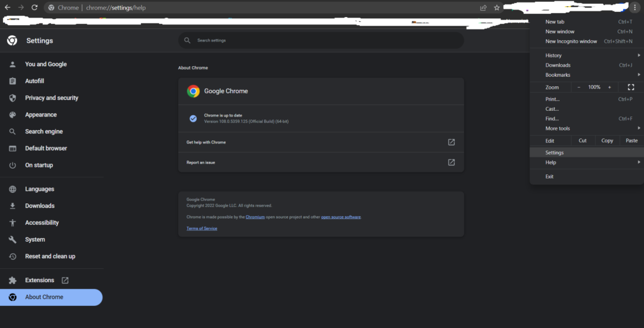Screen dimensions: 644x328
Task: Click the On startup power icon
Action: [x=13, y=165]
